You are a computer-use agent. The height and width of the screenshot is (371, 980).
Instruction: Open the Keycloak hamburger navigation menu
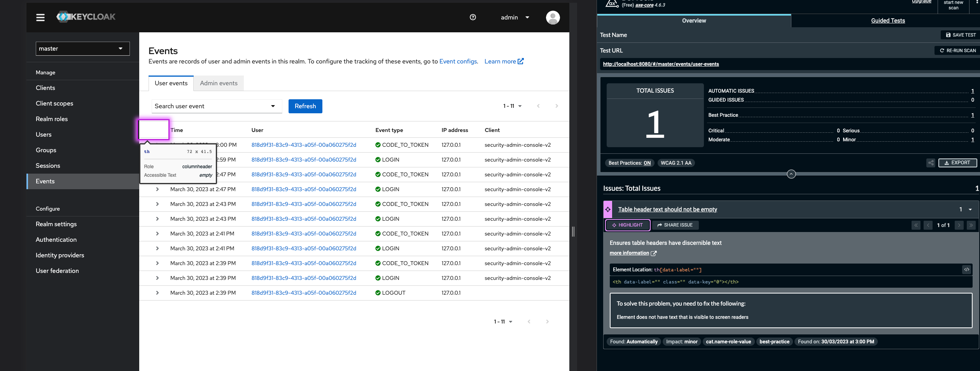coord(40,18)
